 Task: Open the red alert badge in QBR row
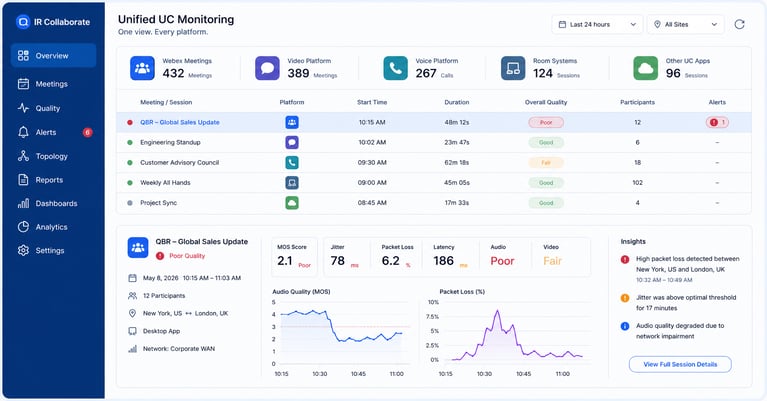[x=717, y=122]
